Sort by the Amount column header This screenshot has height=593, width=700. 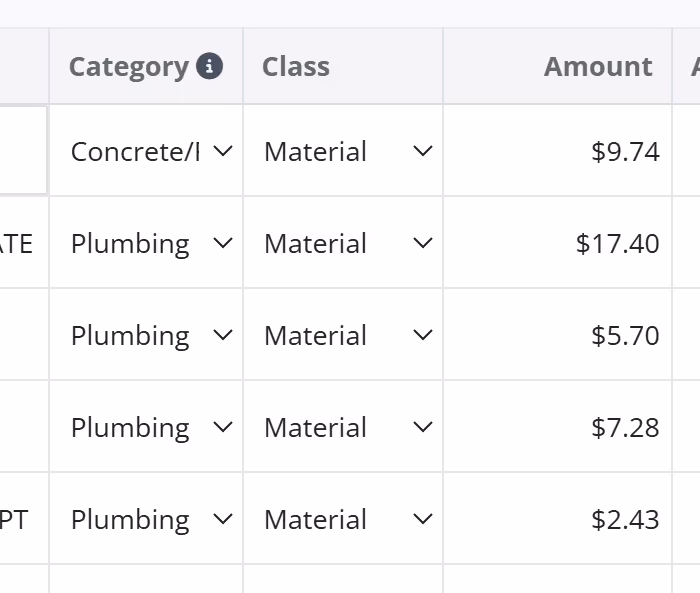pos(597,67)
